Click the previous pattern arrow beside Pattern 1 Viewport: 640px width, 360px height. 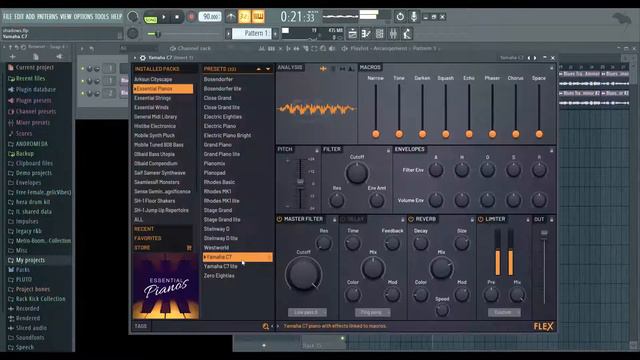229,33
